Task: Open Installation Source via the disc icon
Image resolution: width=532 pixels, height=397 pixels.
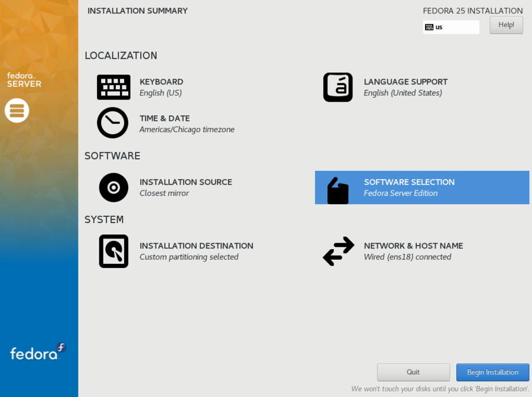Action: (x=113, y=188)
